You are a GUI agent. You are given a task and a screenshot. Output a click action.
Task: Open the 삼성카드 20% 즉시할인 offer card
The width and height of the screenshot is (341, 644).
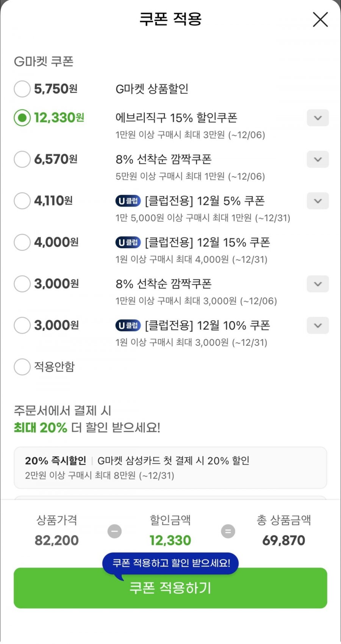pyautogui.click(x=170, y=467)
